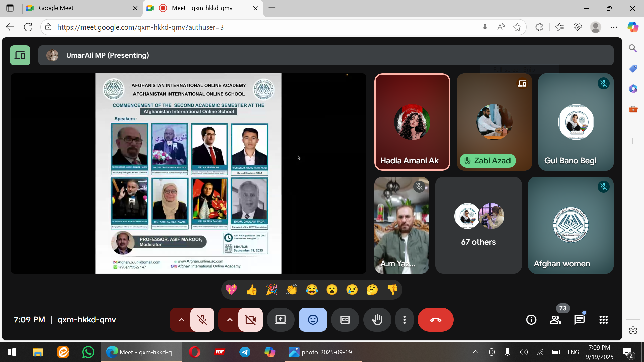644x362 pixels.
Task: Show hidden icons in system tray
Action: (x=475, y=352)
